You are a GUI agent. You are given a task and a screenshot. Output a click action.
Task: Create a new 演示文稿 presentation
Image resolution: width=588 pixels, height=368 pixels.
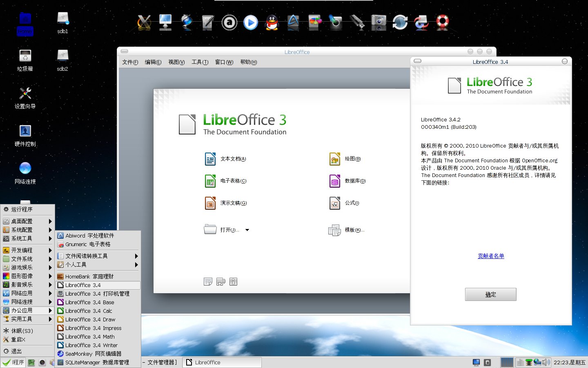(225, 203)
